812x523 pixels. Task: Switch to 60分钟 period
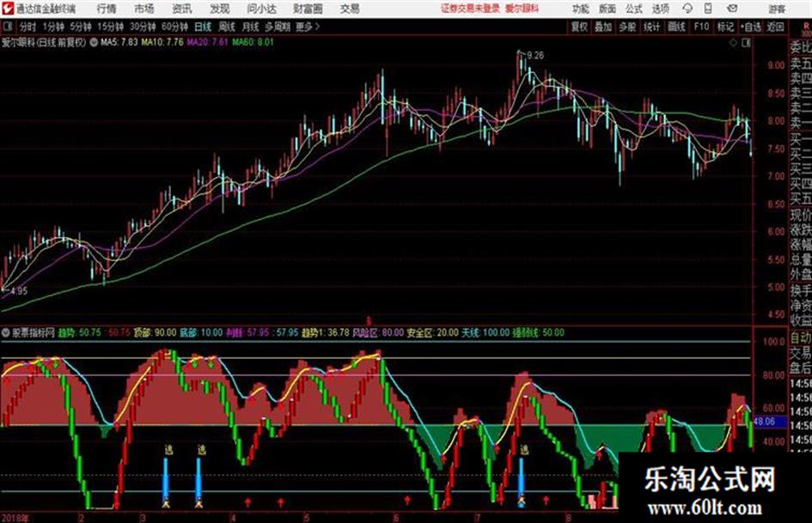[x=174, y=27]
